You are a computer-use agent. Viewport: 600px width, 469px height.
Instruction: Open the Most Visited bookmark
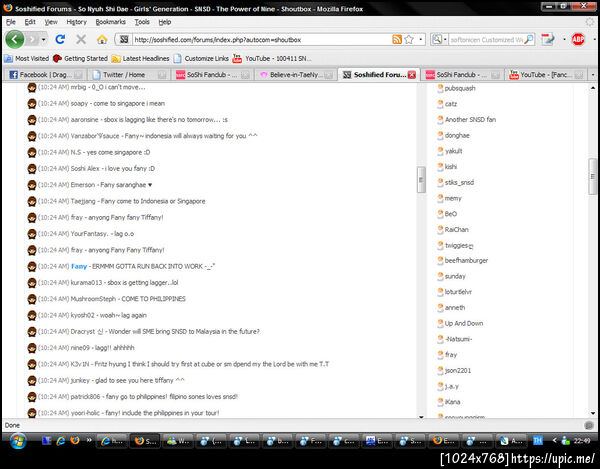[26, 59]
